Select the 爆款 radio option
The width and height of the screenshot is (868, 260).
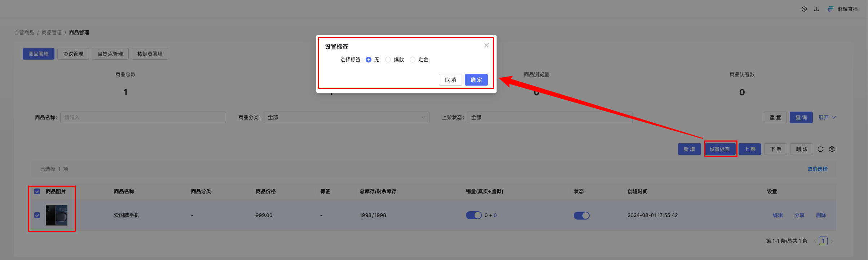pos(388,60)
